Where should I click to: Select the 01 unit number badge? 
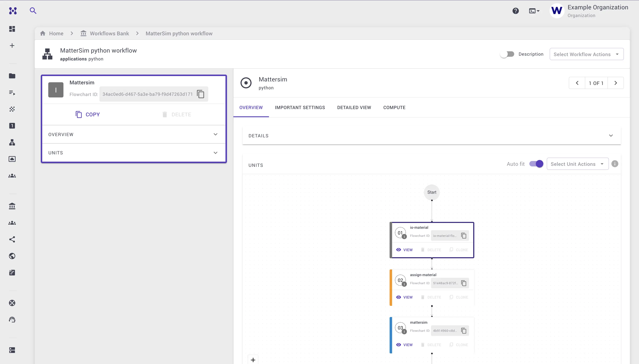400,233
